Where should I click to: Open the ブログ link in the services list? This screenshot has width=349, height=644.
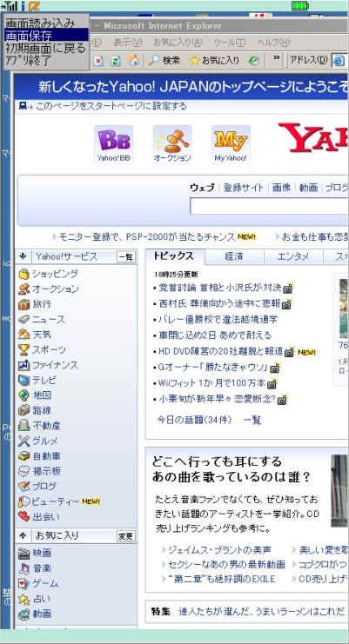44,487
